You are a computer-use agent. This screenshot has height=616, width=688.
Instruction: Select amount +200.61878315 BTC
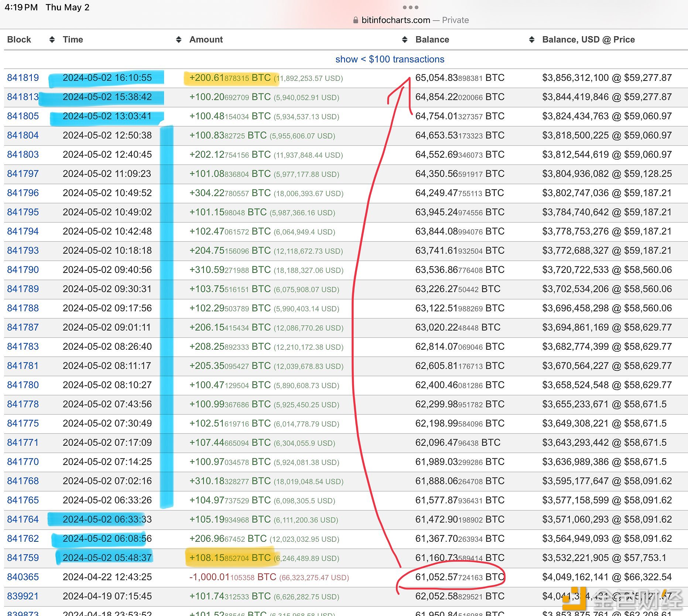point(230,78)
